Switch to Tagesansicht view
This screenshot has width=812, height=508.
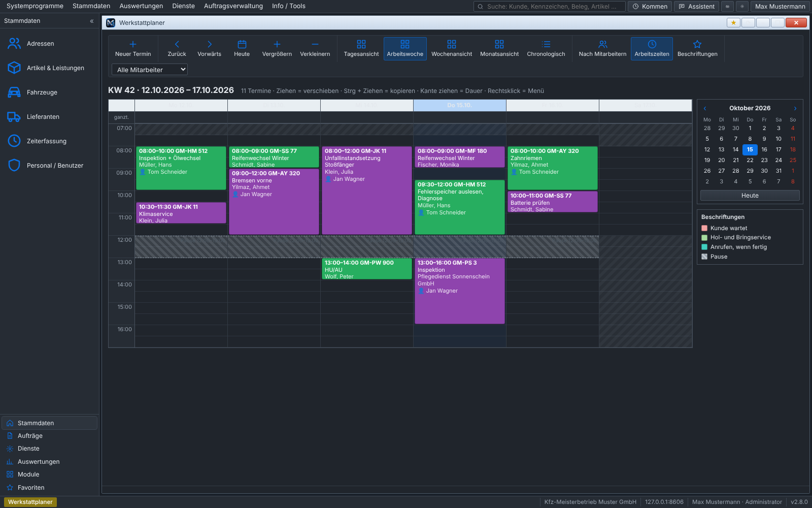(x=361, y=49)
